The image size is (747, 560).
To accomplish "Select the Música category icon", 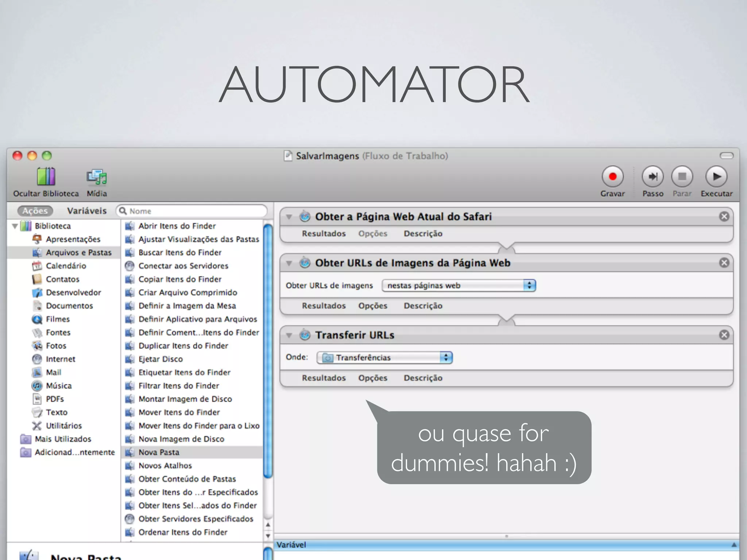I will [37, 386].
